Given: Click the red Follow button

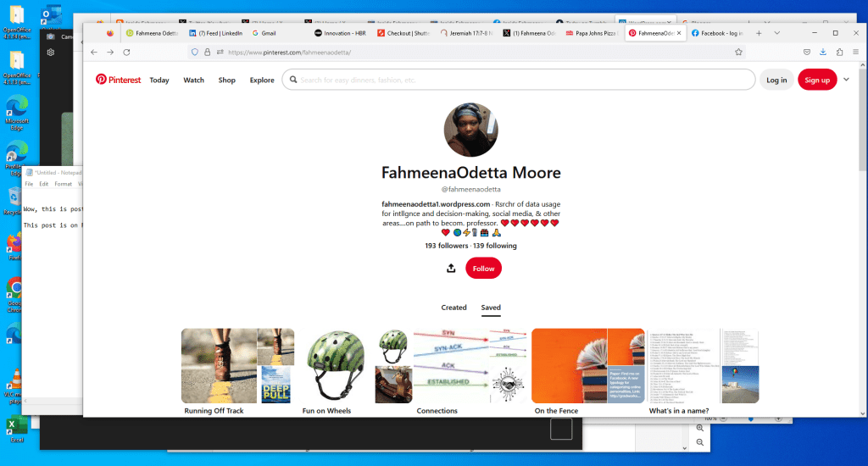Looking at the screenshot, I should point(483,269).
